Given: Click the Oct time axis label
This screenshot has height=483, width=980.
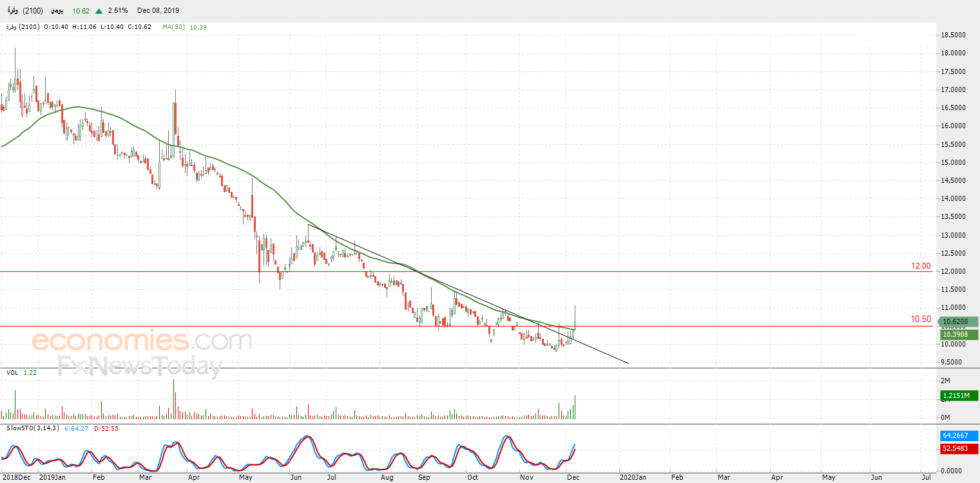Looking at the screenshot, I should pyautogui.click(x=473, y=477).
